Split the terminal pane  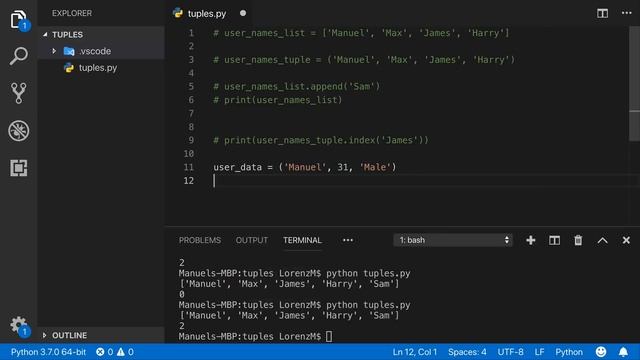tap(554, 240)
